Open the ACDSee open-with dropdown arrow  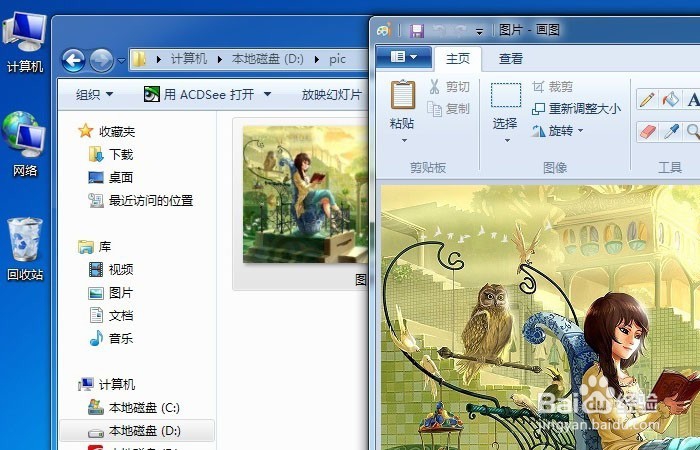[267, 95]
